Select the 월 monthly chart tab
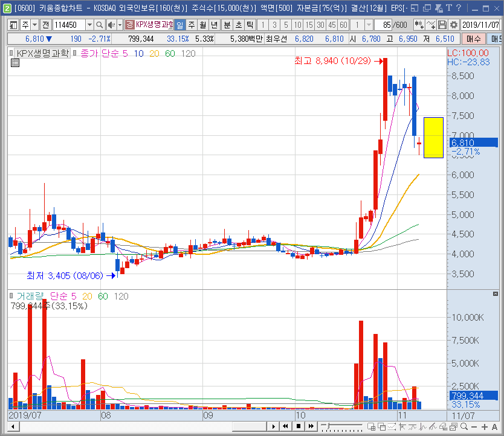Viewport: 504px width, 436px height. (203, 25)
